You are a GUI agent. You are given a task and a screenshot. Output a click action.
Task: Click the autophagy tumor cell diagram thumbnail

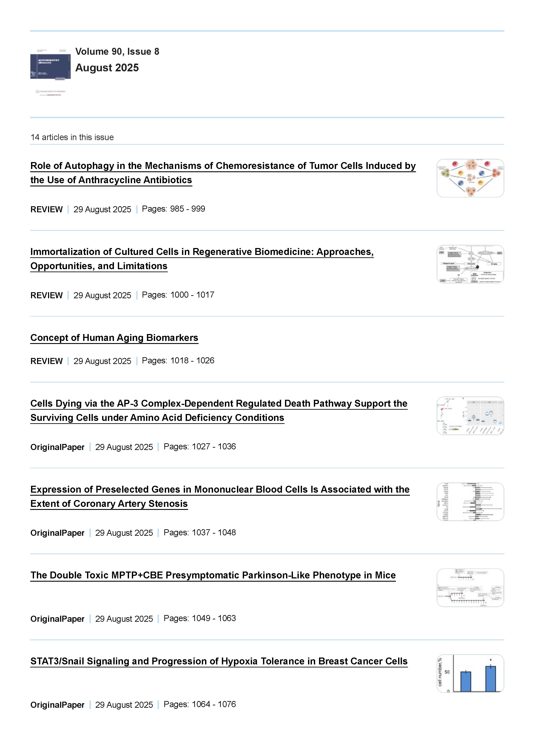point(470,178)
